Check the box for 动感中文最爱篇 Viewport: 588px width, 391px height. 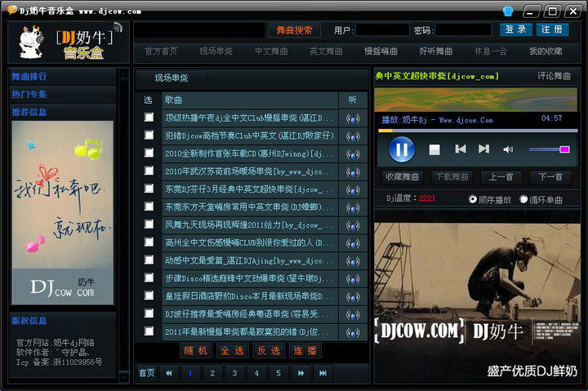click(149, 260)
